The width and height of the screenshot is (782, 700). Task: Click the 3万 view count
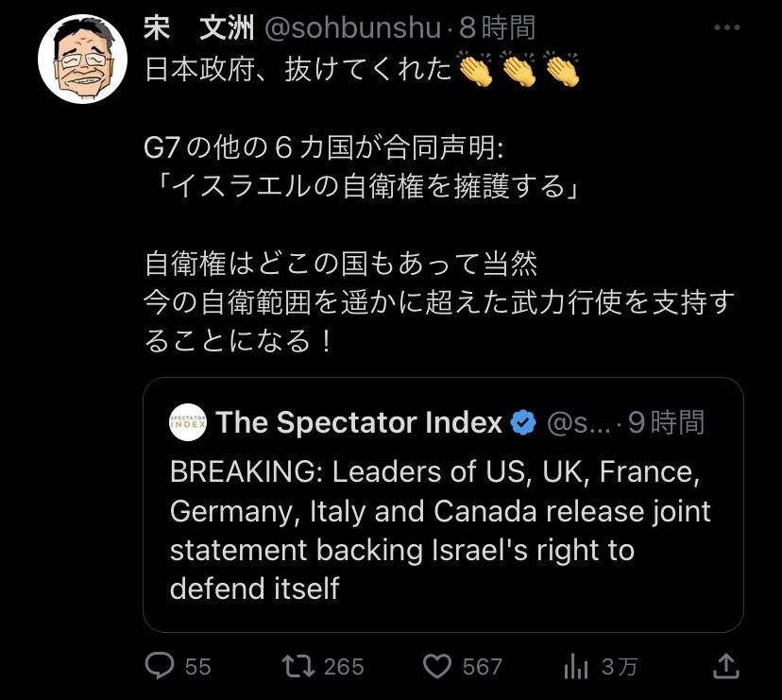pyautogui.click(x=620, y=667)
